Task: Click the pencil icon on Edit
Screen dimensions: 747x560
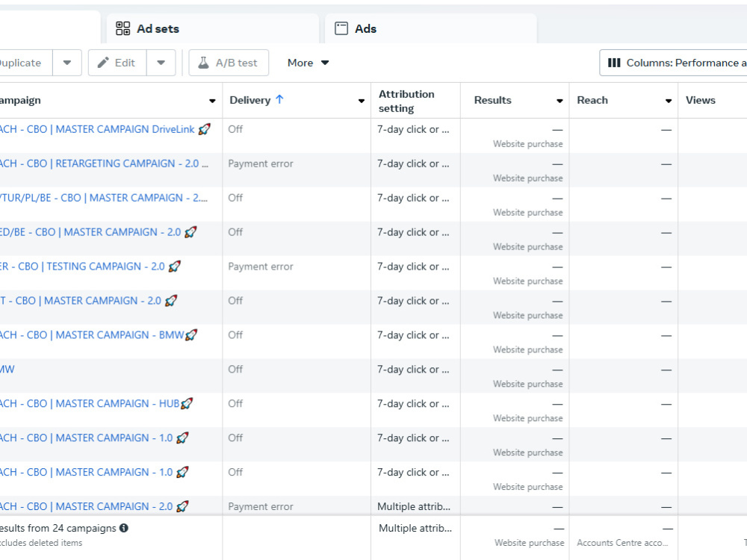Action: [103, 63]
